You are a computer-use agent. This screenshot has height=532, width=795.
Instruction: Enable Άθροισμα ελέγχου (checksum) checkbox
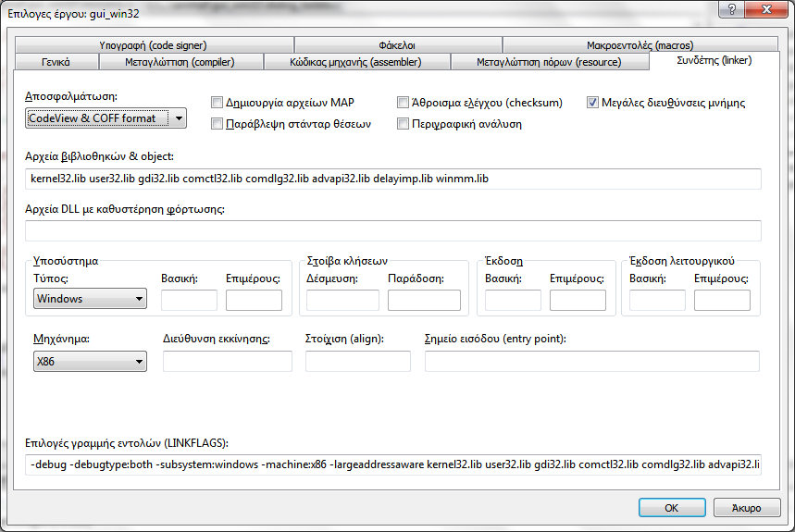pyautogui.click(x=404, y=103)
